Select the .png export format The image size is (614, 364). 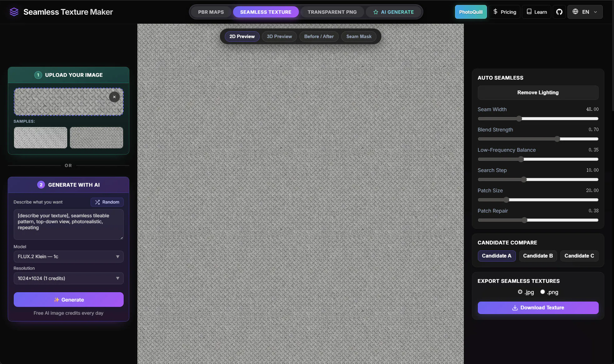(x=542, y=292)
